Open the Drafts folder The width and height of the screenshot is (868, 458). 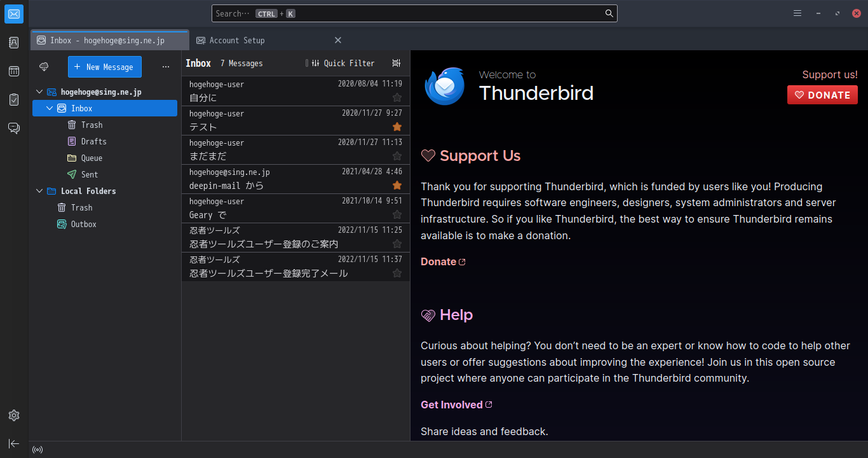pos(105,142)
